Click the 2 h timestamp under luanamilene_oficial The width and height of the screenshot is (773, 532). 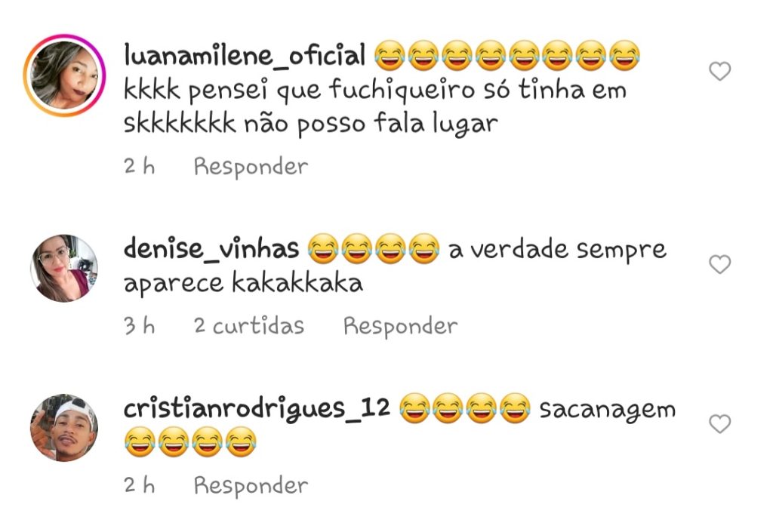[140, 167]
